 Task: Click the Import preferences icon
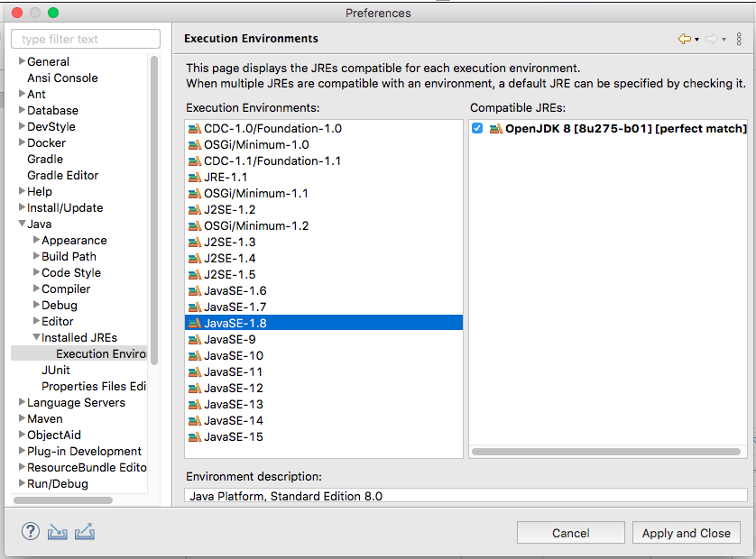coord(58,531)
